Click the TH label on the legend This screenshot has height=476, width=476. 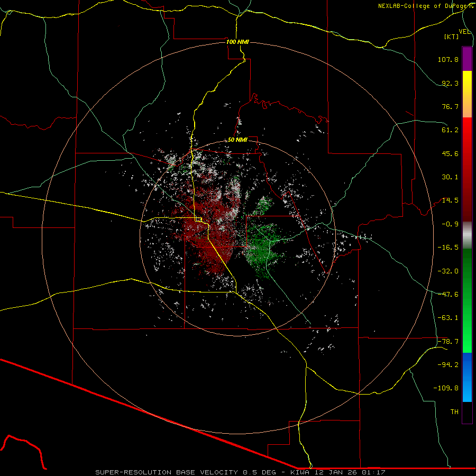[x=454, y=412]
